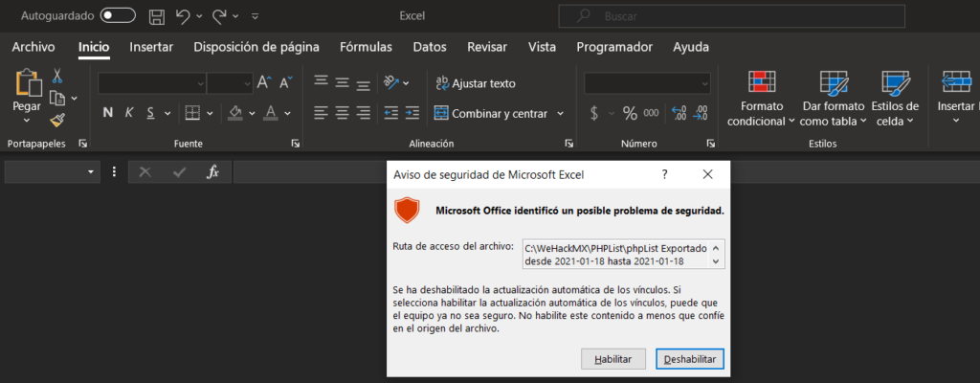980x383 pixels.
Task: Open undo history dropdown arrow
Action: tap(199, 16)
